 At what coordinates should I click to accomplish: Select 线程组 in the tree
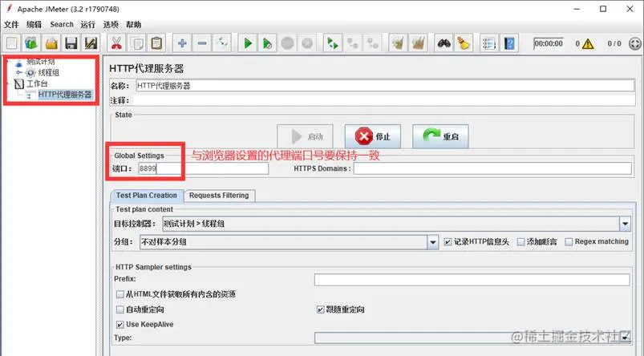point(49,73)
